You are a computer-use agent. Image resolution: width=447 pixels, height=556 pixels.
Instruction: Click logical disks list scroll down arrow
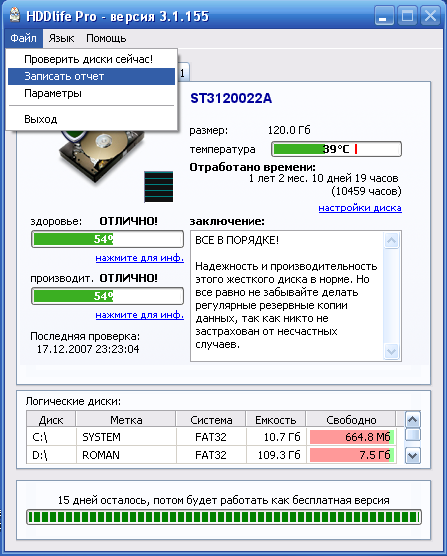pyautogui.click(x=413, y=455)
